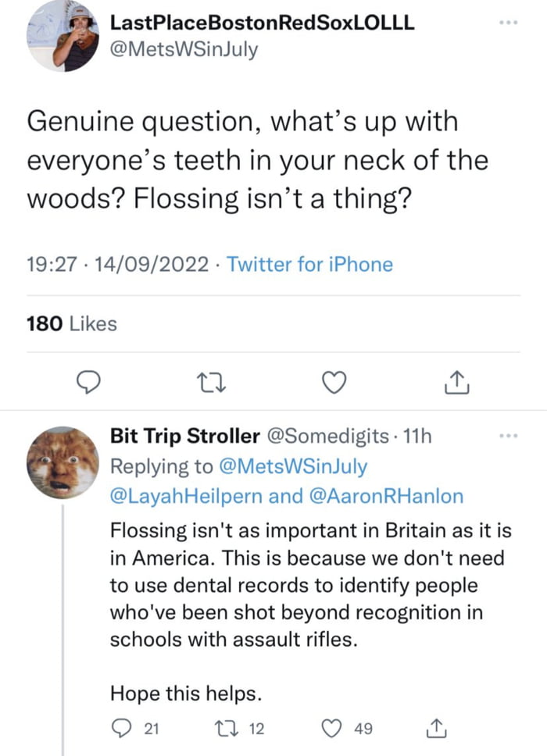Like the reply about dental records
Image resolution: width=547 pixels, height=756 pixels.
tap(331, 728)
